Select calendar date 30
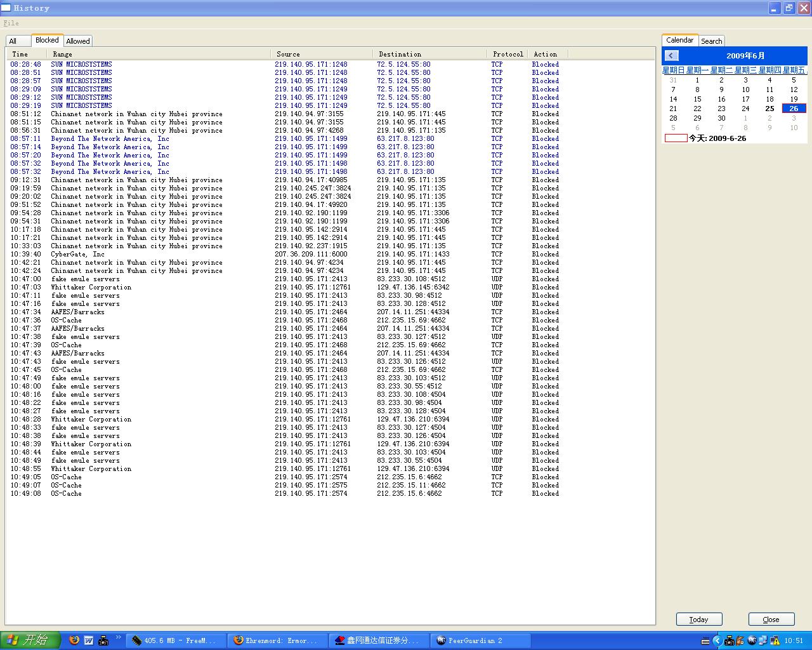This screenshot has height=650, width=812. click(721, 118)
